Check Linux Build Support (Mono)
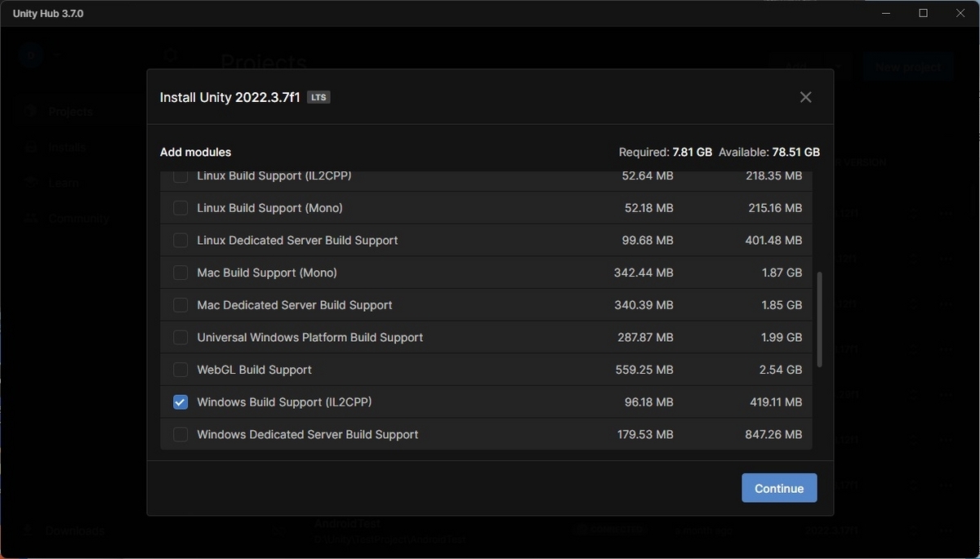This screenshot has height=559, width=980. (180, 208)
